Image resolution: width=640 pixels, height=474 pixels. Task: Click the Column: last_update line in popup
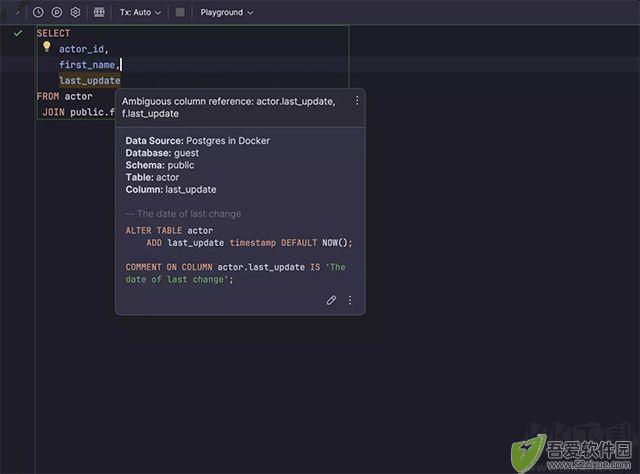(x=171, y=190)
